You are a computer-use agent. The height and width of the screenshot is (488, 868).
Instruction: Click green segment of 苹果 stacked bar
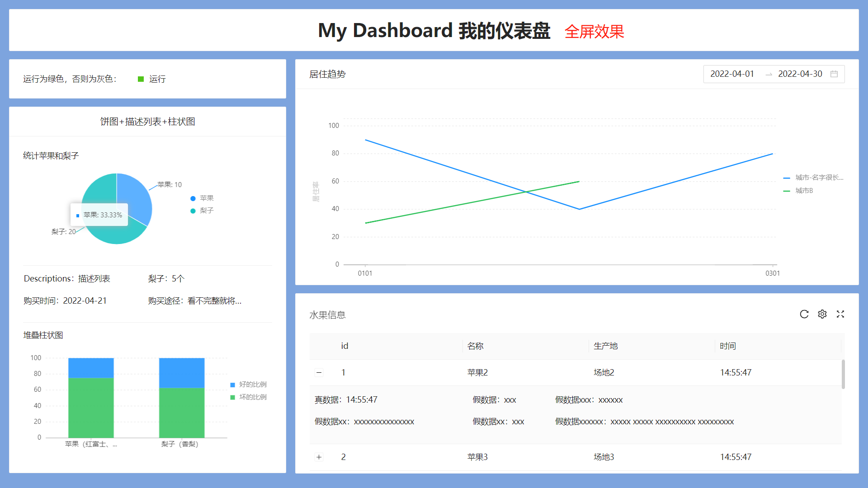coord(91,408)
